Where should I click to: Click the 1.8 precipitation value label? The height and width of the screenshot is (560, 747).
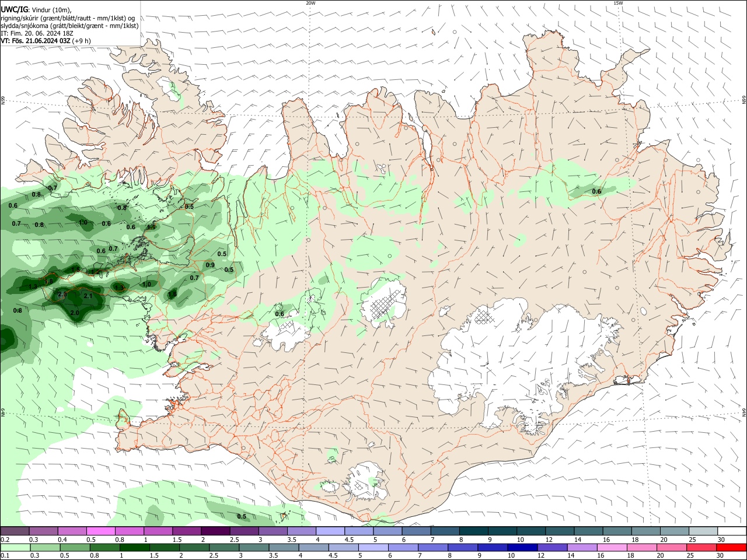(x=48, y=281)
